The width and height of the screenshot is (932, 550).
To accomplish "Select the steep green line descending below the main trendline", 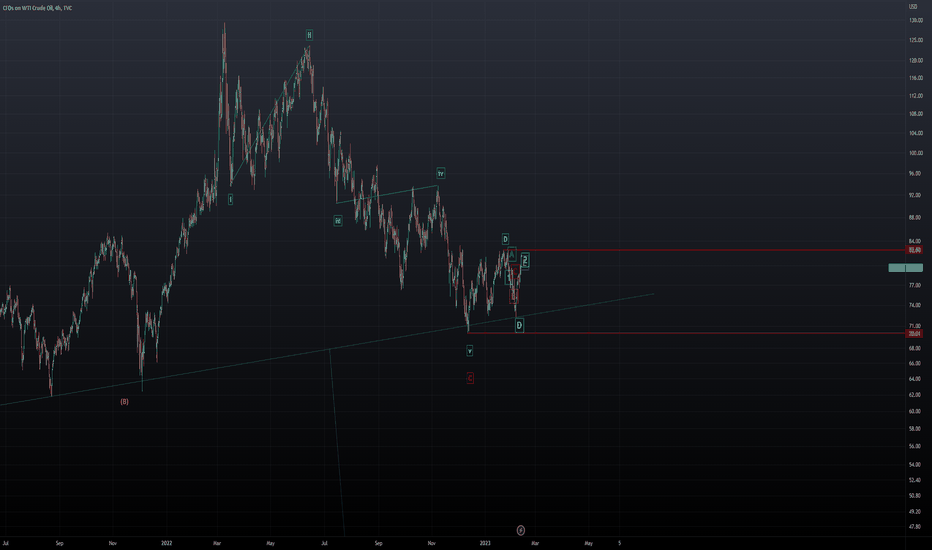I will click(x=337, y=443).
